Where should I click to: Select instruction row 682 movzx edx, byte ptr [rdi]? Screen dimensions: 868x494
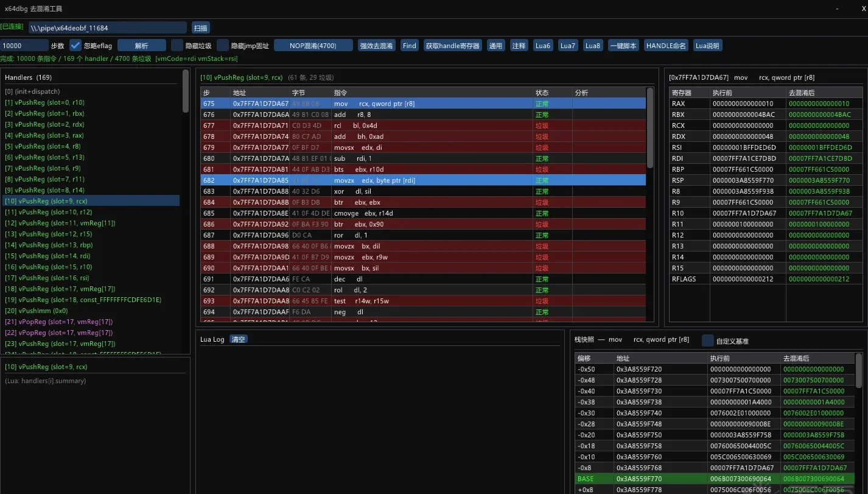[422, 180]
